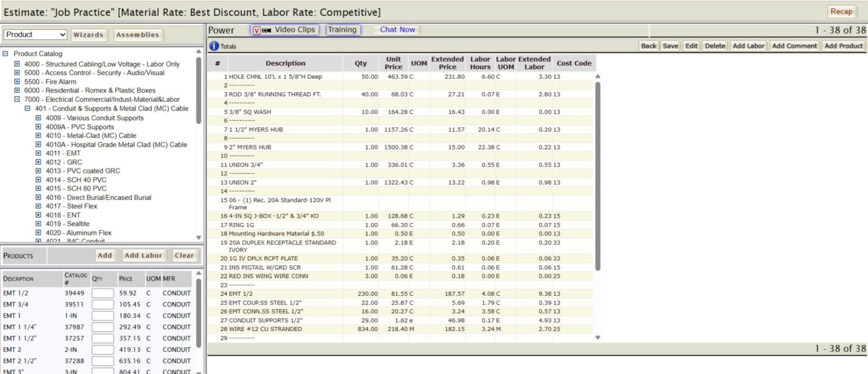Click the camcorder icon on Video Clips button
This screenshot has width=868, height=374.
(267, 29)
